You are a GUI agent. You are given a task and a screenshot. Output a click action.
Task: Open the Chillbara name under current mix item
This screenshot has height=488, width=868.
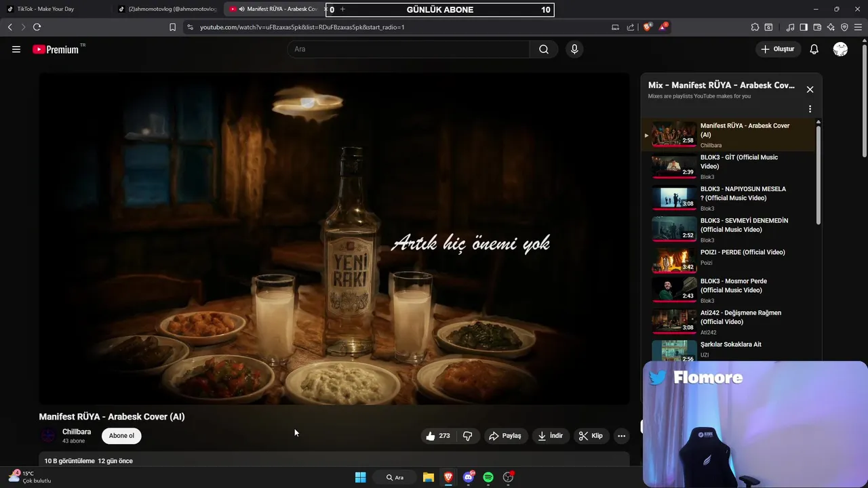coord(711,145)
